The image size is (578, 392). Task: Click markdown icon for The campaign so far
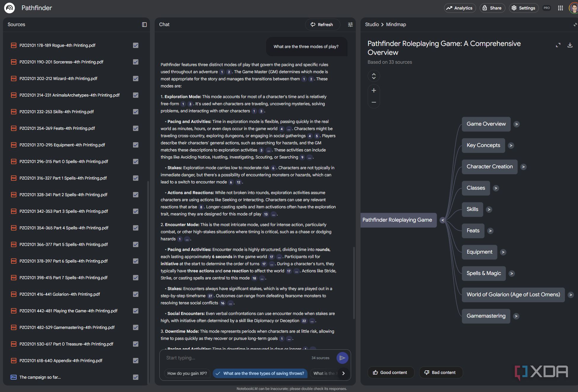pos(14,377)
